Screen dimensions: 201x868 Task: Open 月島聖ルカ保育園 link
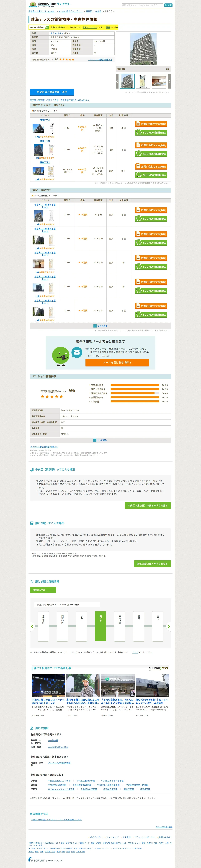(89, 789)
